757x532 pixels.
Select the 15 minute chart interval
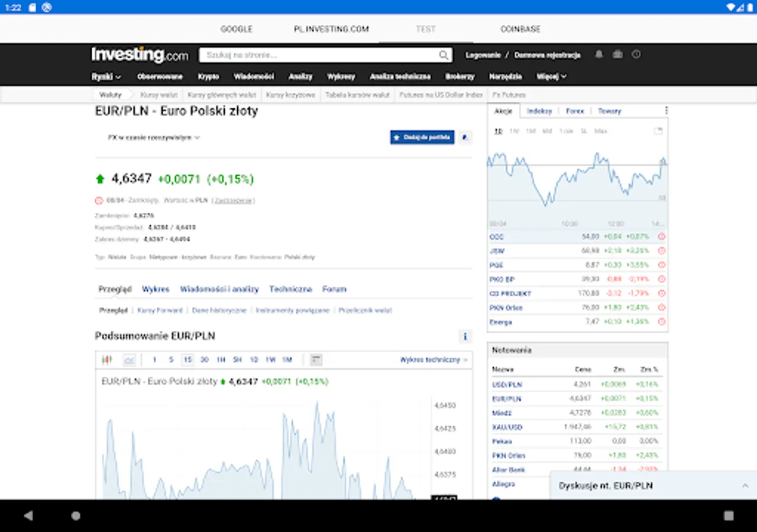click(187, 359)
